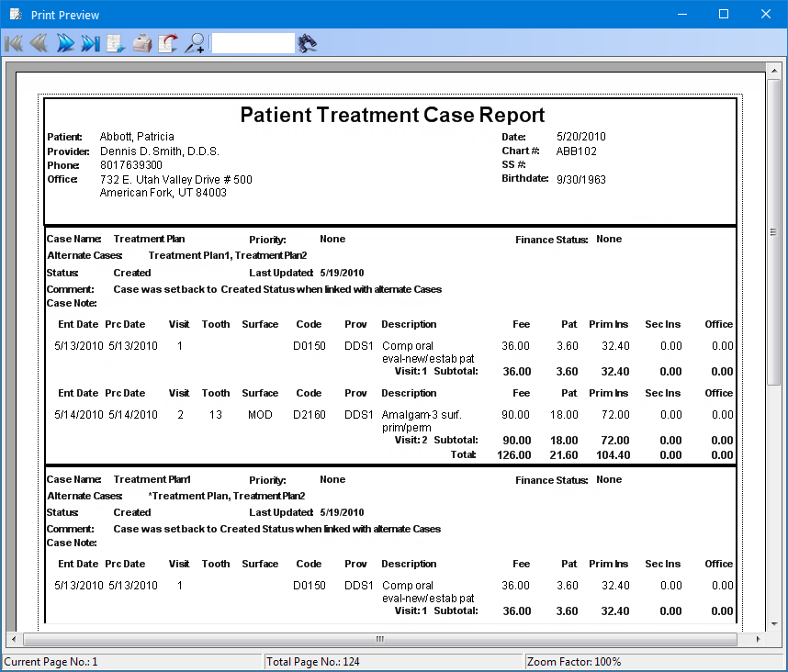Click the vertical scrollbar down arrow
The height and width of the screenshot is (672, 788).
774,623
